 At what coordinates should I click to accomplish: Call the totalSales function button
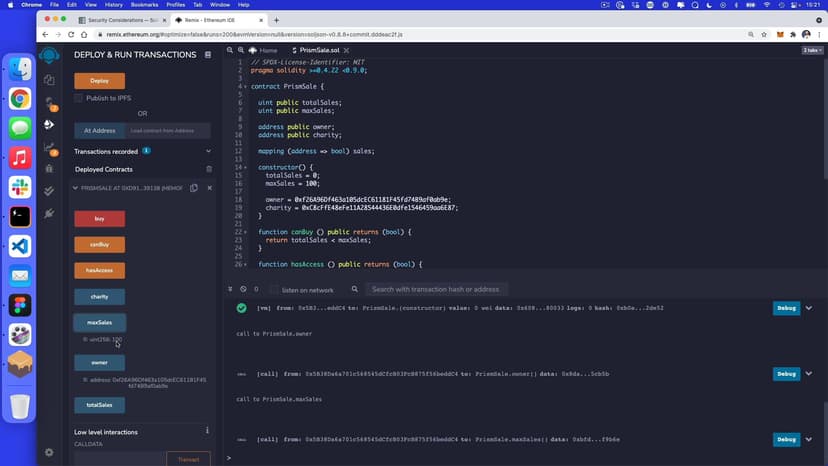coord(99,404)
